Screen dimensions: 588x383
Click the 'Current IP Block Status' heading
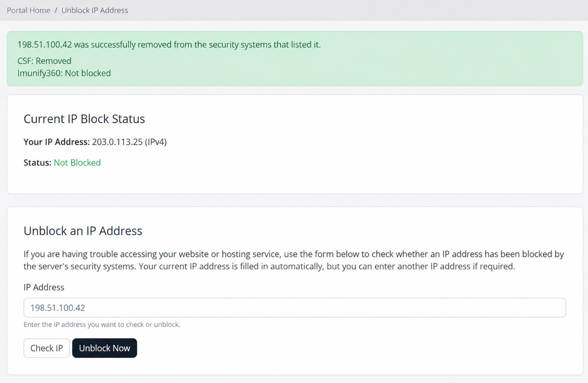pyautogui.click(x=84, y=119)
